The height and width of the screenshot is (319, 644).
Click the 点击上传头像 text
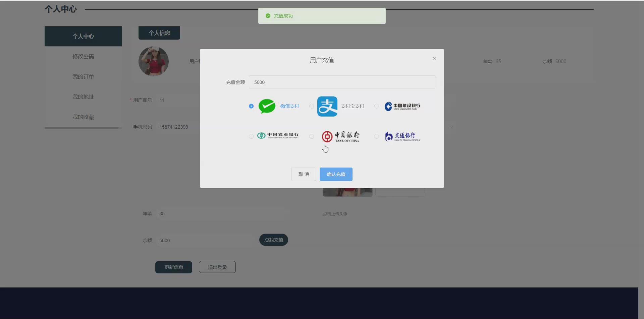point(335,214)
